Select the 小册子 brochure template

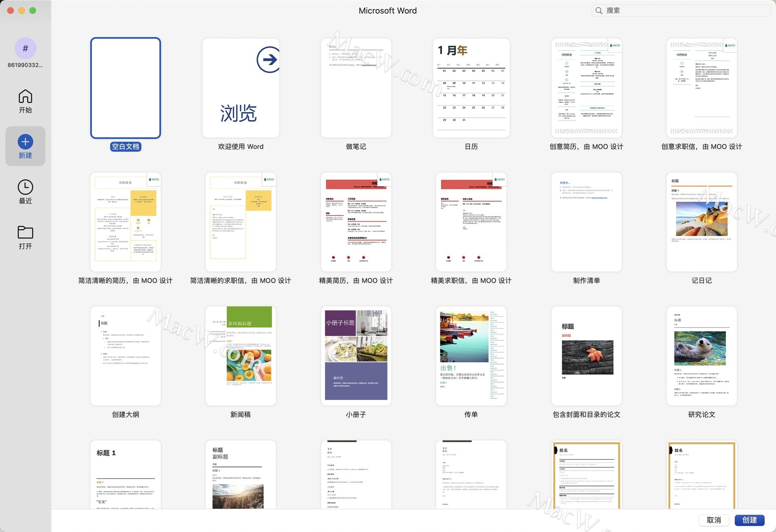pos(356,356)
